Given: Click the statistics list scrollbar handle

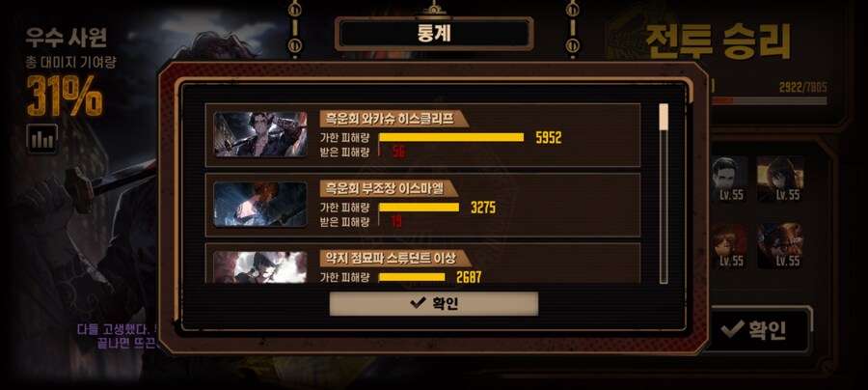Looking at the screenshot, I should coord(664,117).
